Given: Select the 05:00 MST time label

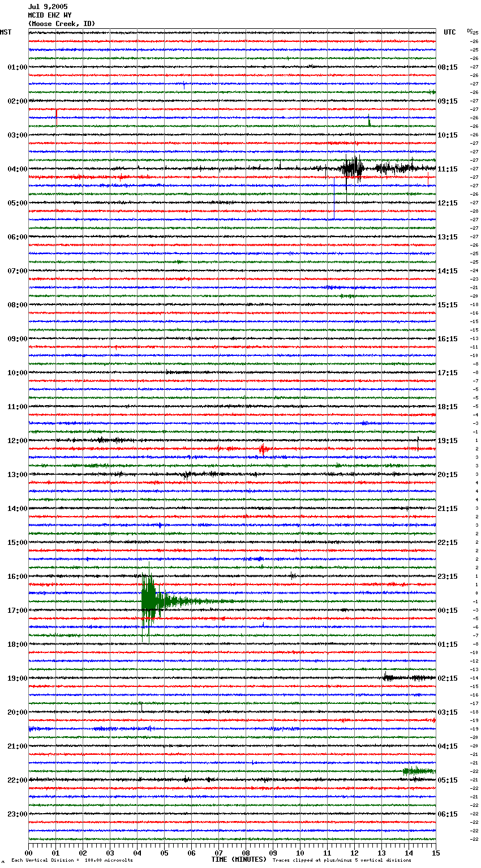Looking at the screenshot, I should click(18, 203).
